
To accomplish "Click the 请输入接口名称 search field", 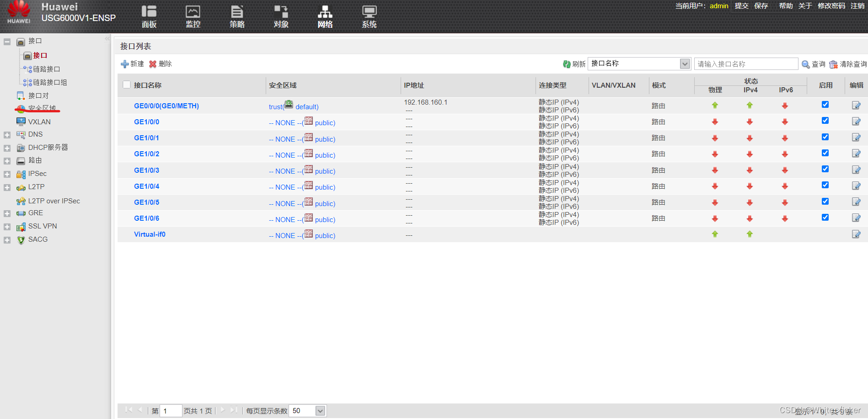I will 746,64.
